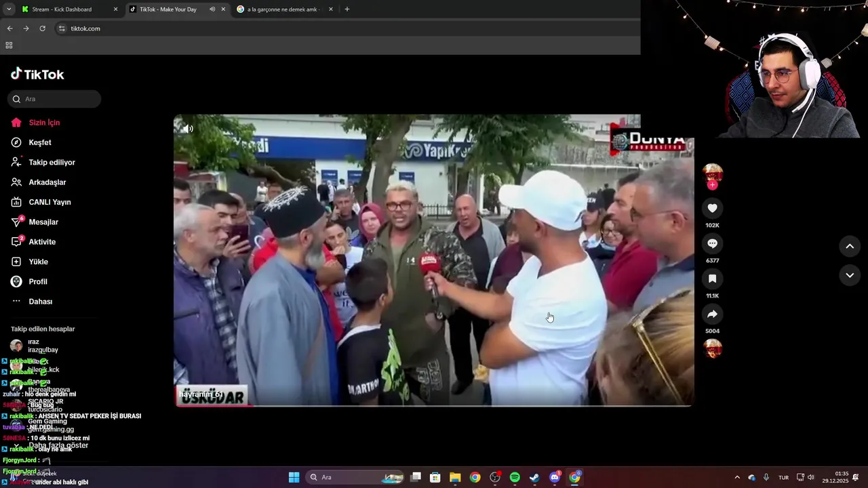Switch to the a la garçonne Google tab

(283, 9)
